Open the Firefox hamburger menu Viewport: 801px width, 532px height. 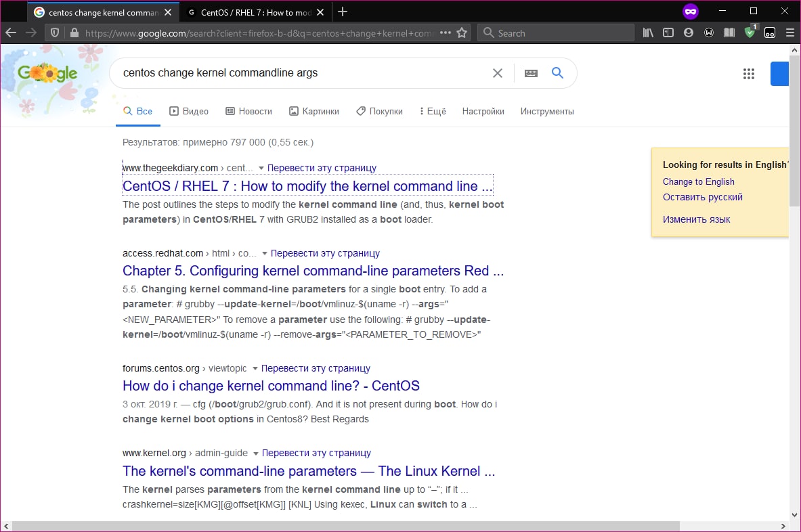tap(789, 33)
